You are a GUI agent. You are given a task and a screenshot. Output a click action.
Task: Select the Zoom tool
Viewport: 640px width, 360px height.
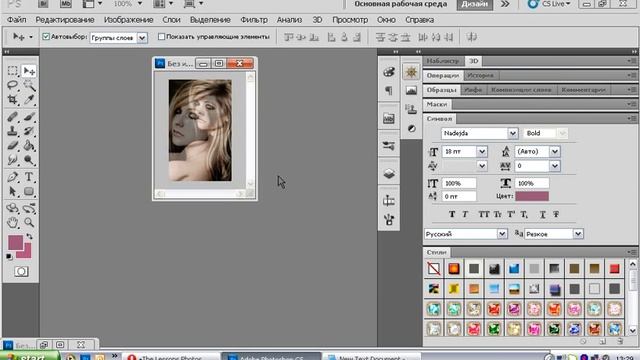(29, 222)
